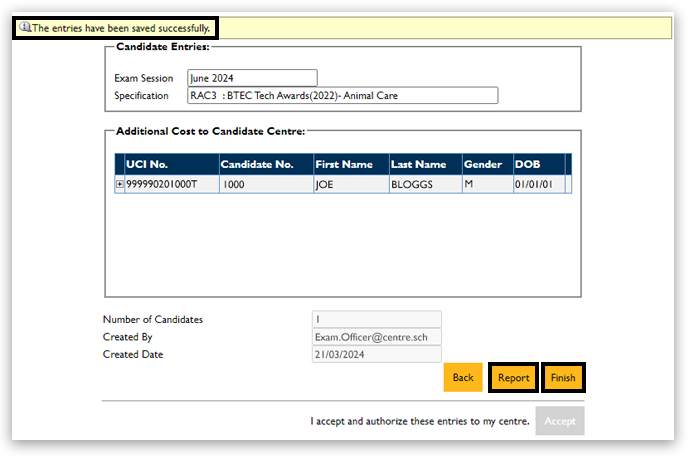The width and height of the screenshot is (692, 458).
Task: Click the greyed-out Accept button
Action: (x=560, y=421)
